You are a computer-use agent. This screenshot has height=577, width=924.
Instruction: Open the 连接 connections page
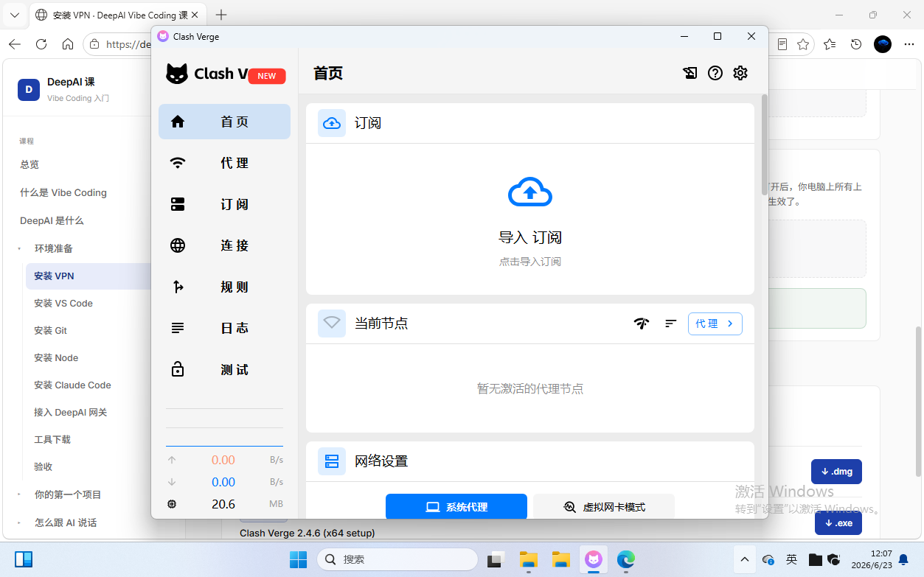point(224,245)
